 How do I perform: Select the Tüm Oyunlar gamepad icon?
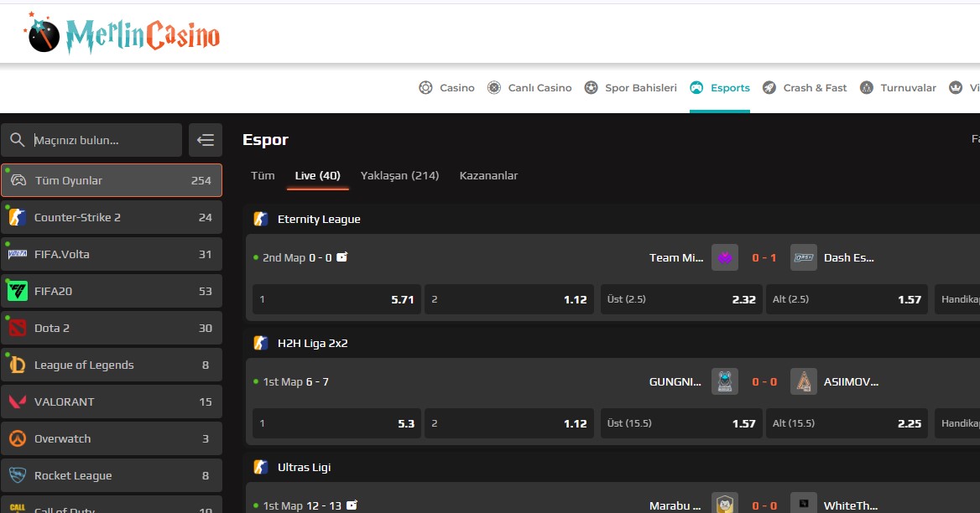click(18, 180)
